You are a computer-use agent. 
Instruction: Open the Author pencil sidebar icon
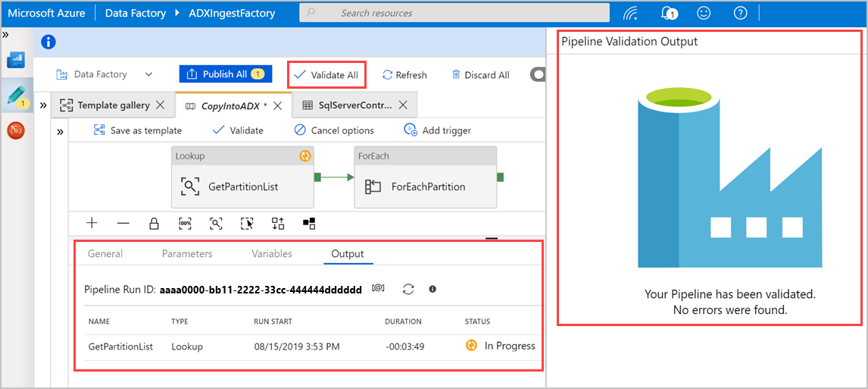click(x=17, y=96)
